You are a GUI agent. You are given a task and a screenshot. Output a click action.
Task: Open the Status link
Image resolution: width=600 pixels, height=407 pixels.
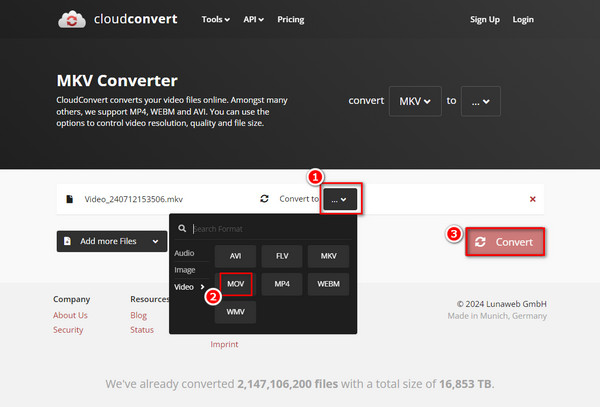(142, 330)
